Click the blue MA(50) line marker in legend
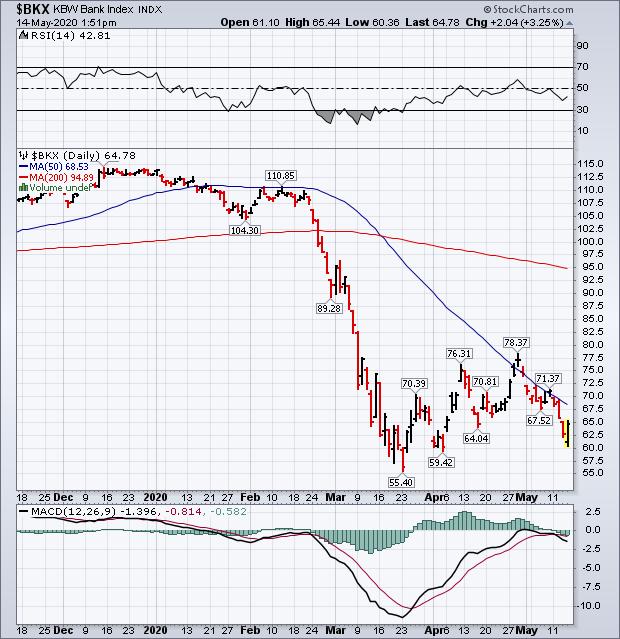Viewport: 620px width, 639px height. pyautogui.click(x=22, y=167)
